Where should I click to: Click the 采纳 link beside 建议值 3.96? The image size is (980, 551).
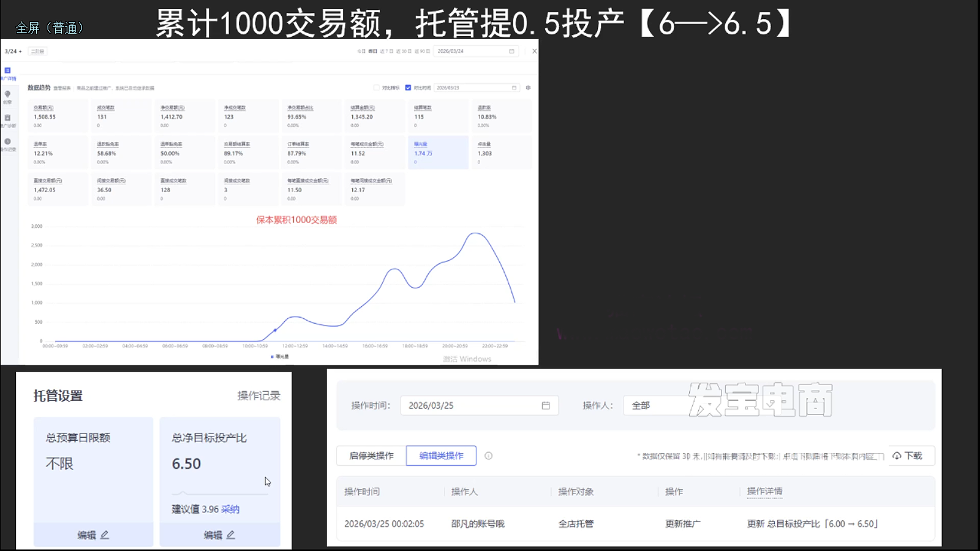230,509
